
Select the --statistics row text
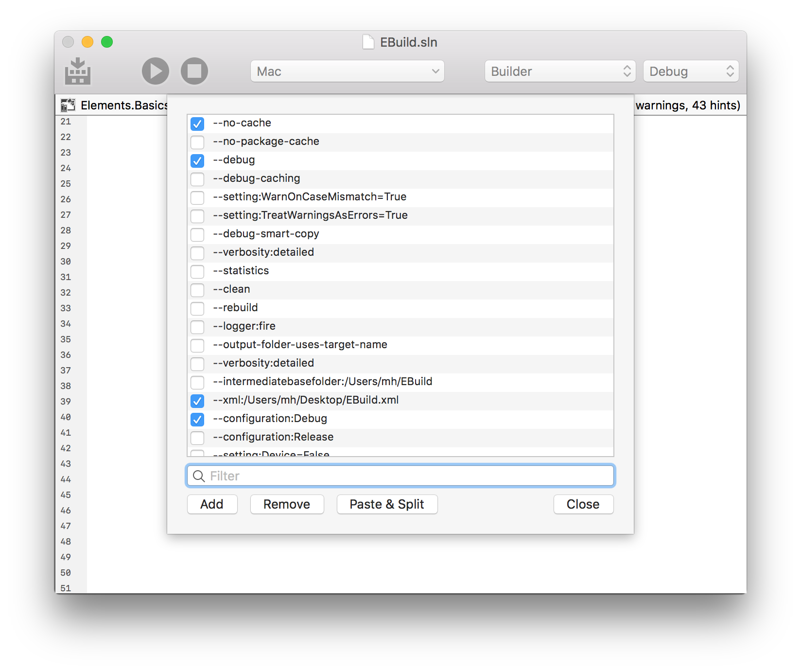[x=241, y=270]
